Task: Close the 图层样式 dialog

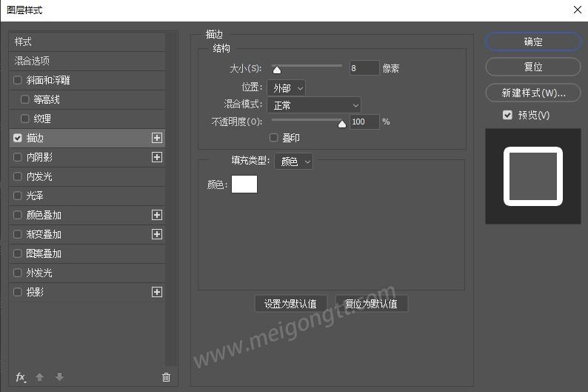Action: coord(578,10)
